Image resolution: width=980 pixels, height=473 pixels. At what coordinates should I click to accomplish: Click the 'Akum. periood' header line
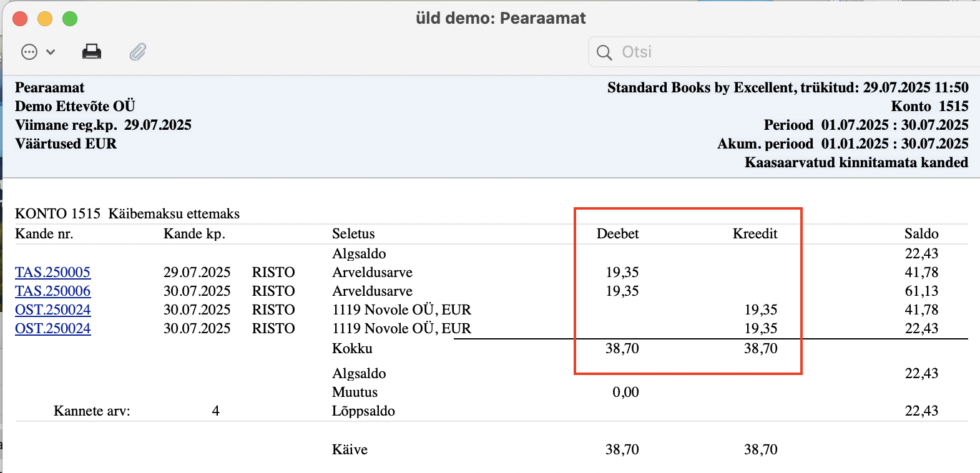coord(843,144)
